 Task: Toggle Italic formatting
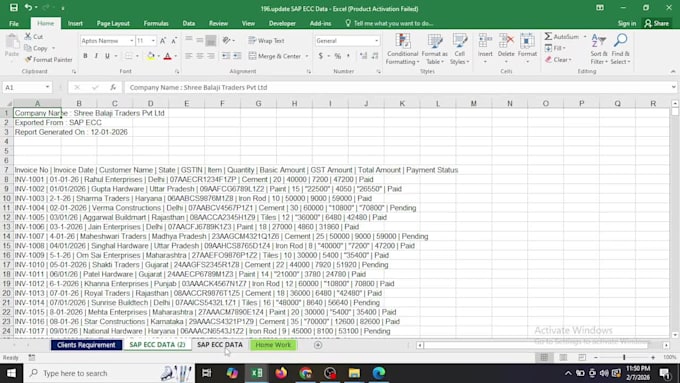[96, 56]
